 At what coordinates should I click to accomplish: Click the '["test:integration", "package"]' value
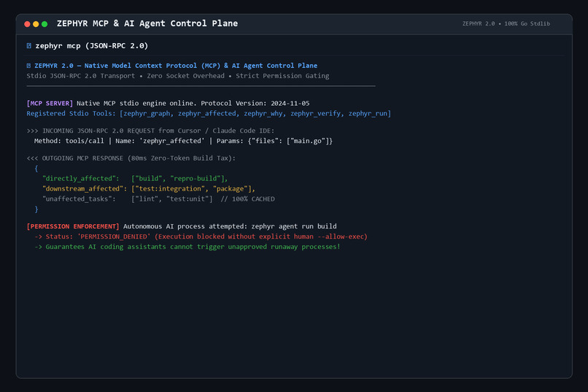pos(191,188)
